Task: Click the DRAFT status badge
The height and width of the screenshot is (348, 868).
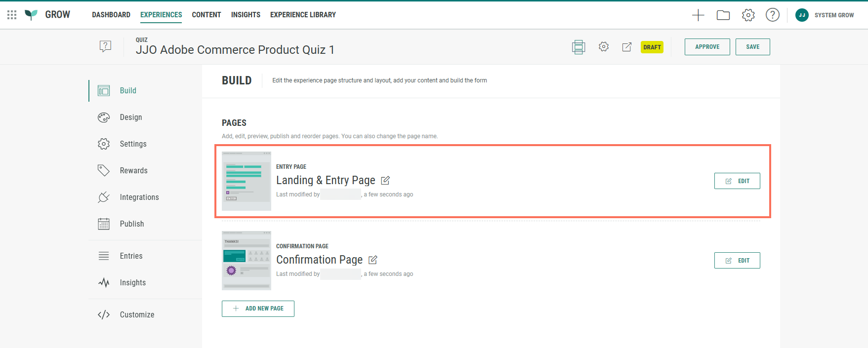Action: (652, 47)
